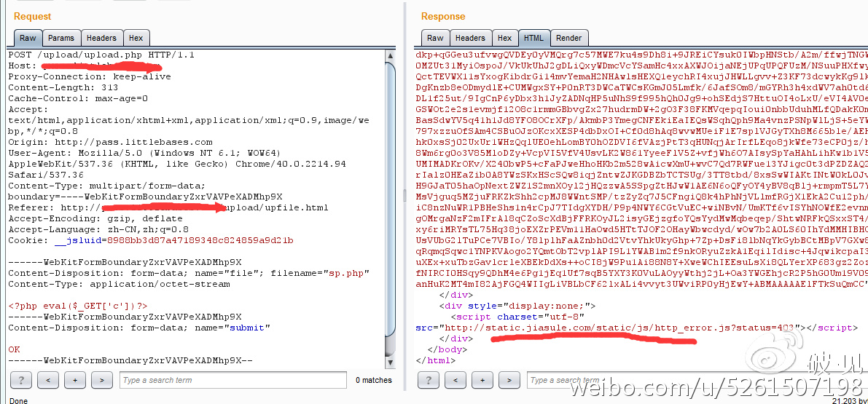
Task: Show response Hex tab
Action: click(x=504, y=39)
